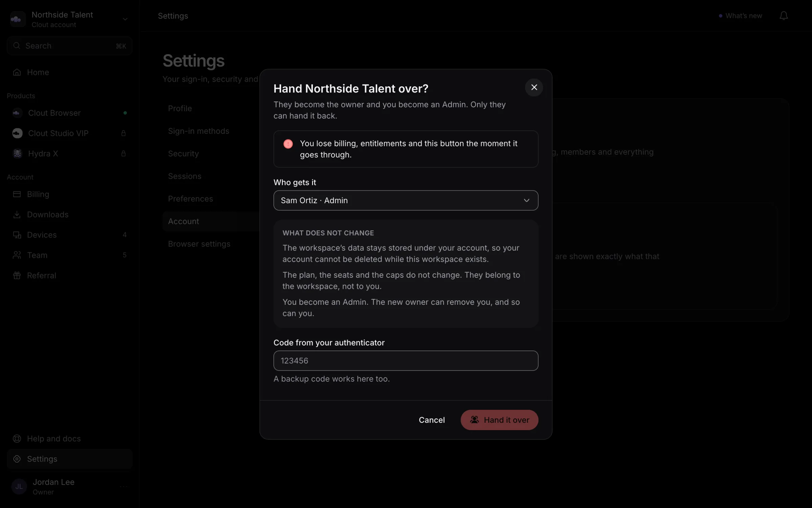Viewport: 812px width, 508px height.
Task: Click the Settings gear icon in sidebar
Action: tap(17, 459)
